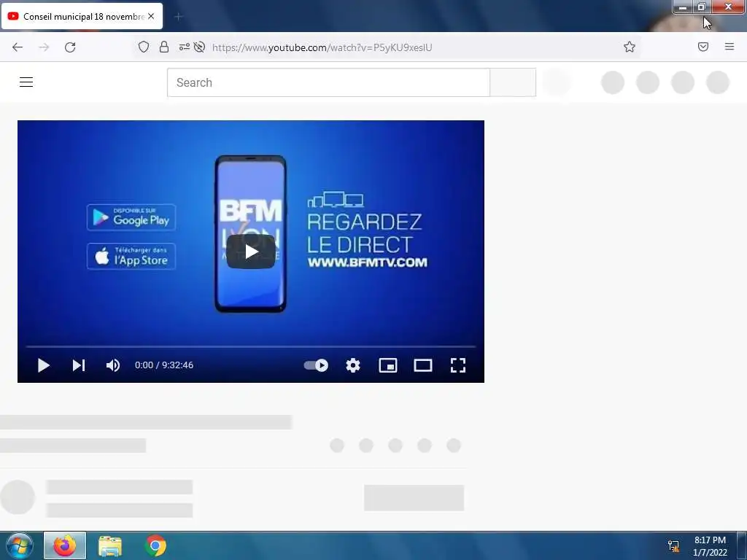Open a new tab with plus button

click(x=179, y=17)
